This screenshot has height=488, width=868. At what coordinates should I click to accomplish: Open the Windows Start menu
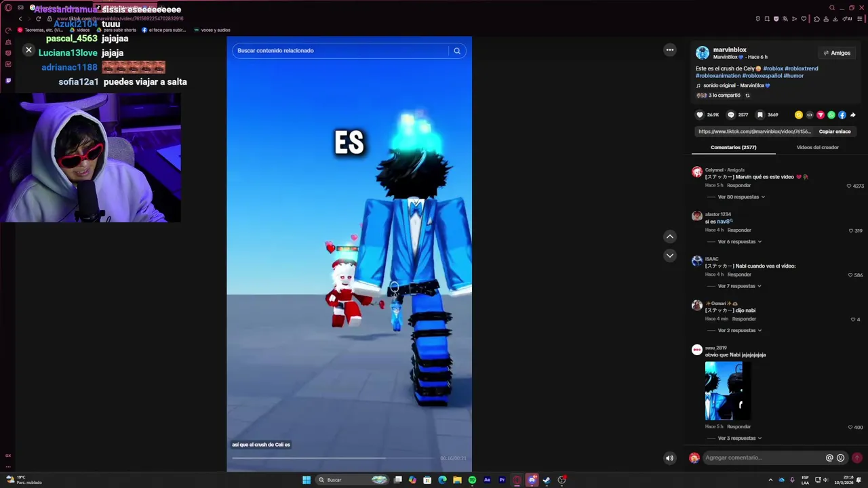coord(307,480)
